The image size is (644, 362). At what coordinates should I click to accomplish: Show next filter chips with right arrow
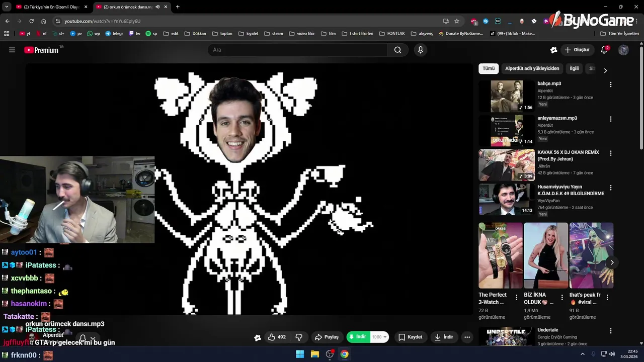coord(605,71)
